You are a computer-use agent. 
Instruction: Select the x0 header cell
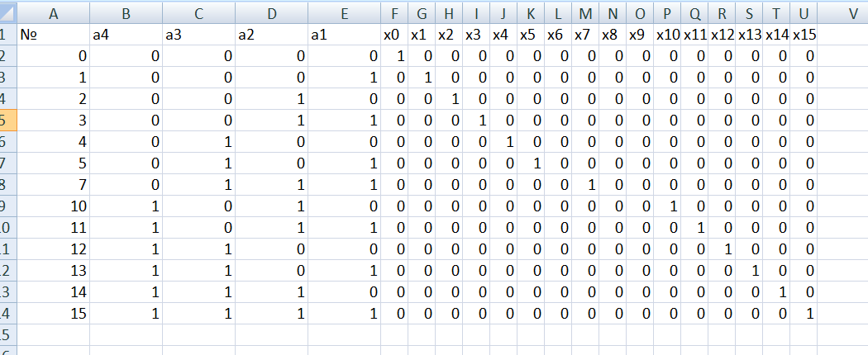393,35
